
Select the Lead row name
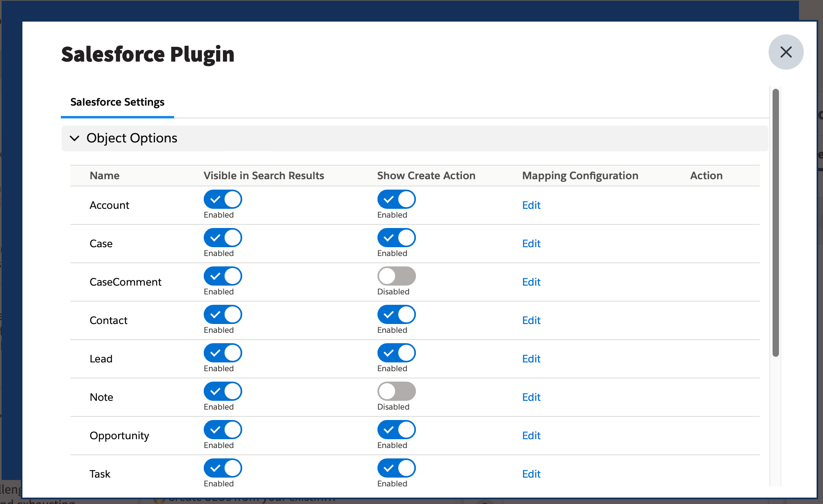[101, 359]
